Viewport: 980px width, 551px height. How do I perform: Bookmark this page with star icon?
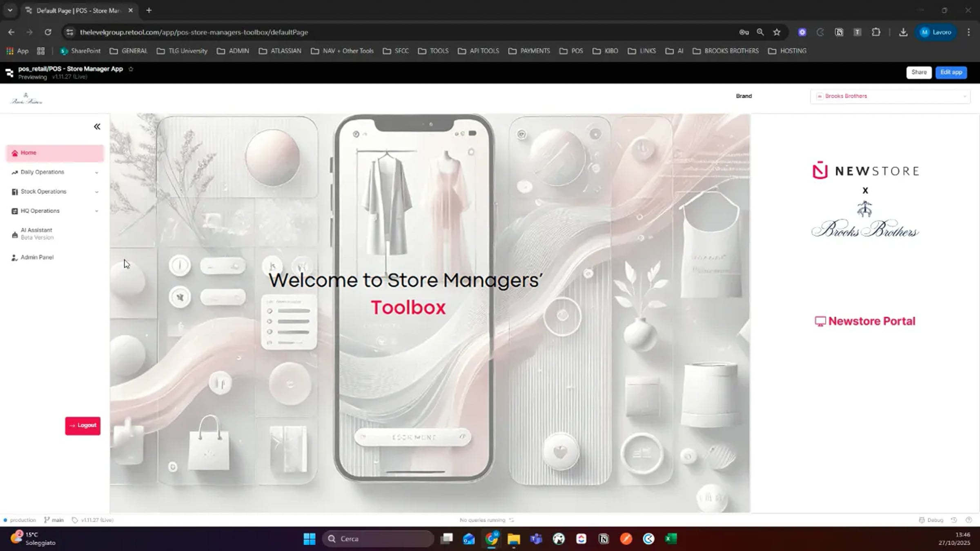pyautogui.click(x=777, y=32)
